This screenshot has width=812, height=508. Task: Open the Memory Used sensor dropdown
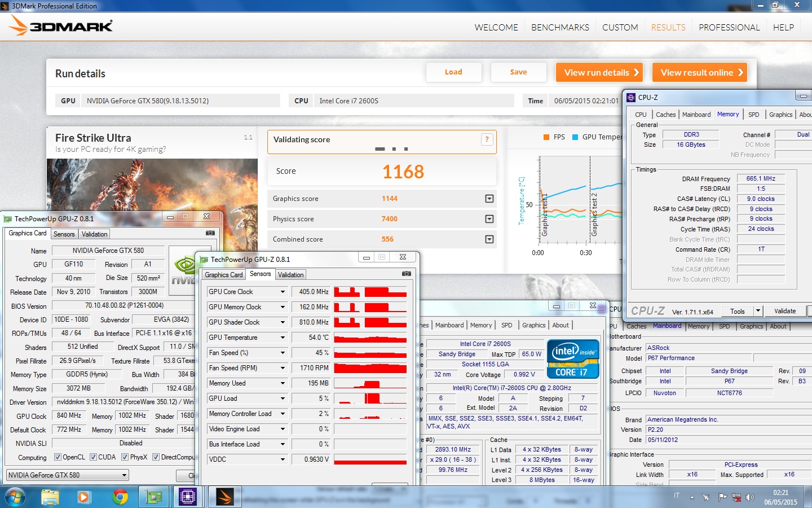pyautogui.click(x=283, y=383)
